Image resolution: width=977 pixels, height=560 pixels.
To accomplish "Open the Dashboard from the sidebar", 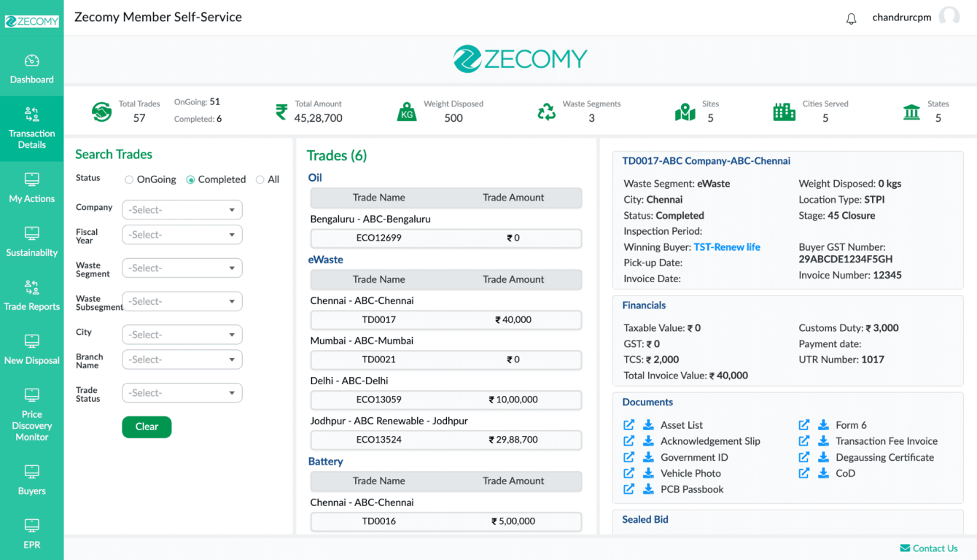I will coord(31,69).
